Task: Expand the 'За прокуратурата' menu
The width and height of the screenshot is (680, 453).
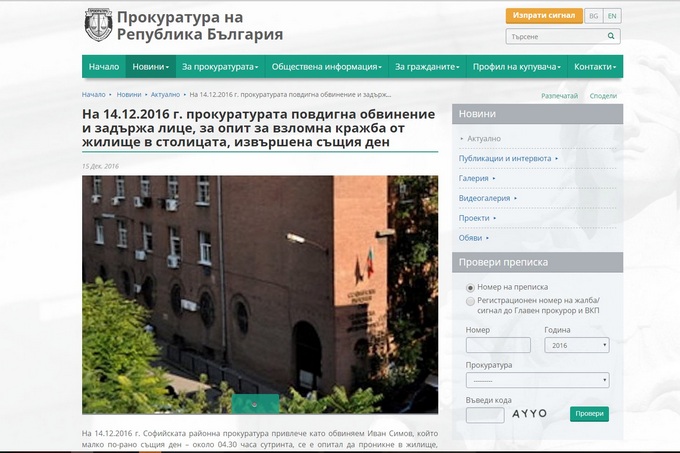Action: coord(219,67)
